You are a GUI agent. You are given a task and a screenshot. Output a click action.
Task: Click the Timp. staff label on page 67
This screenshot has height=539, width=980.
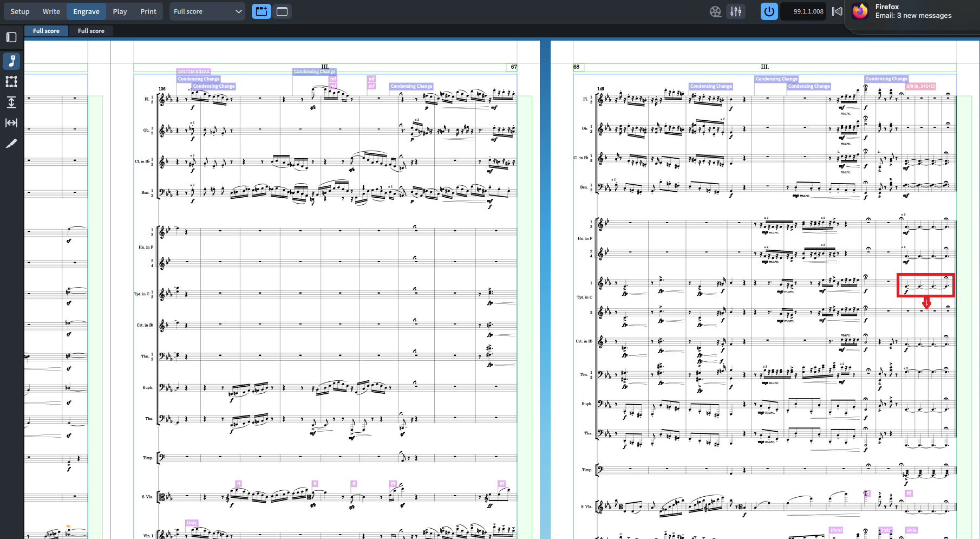click(148, 458)
